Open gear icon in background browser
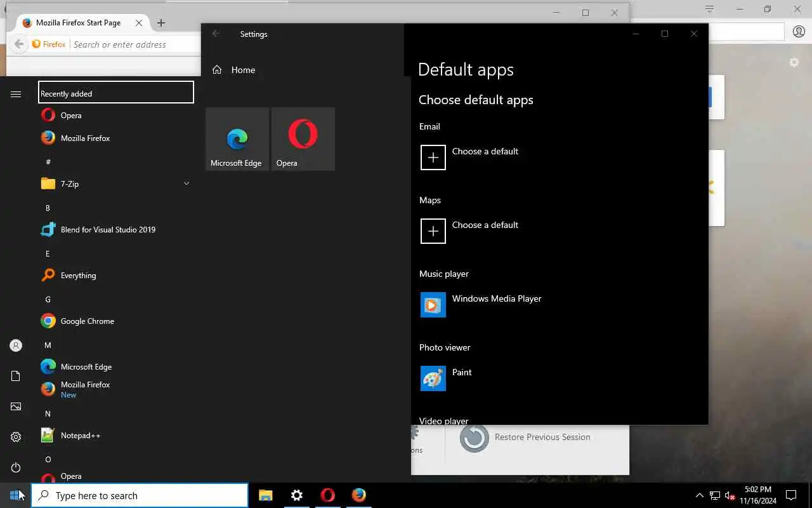 (x=794, y=62)
